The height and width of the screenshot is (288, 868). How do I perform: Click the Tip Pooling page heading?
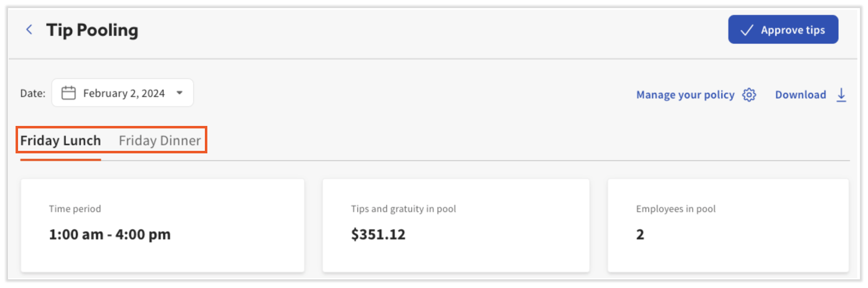tap(92, 30)
